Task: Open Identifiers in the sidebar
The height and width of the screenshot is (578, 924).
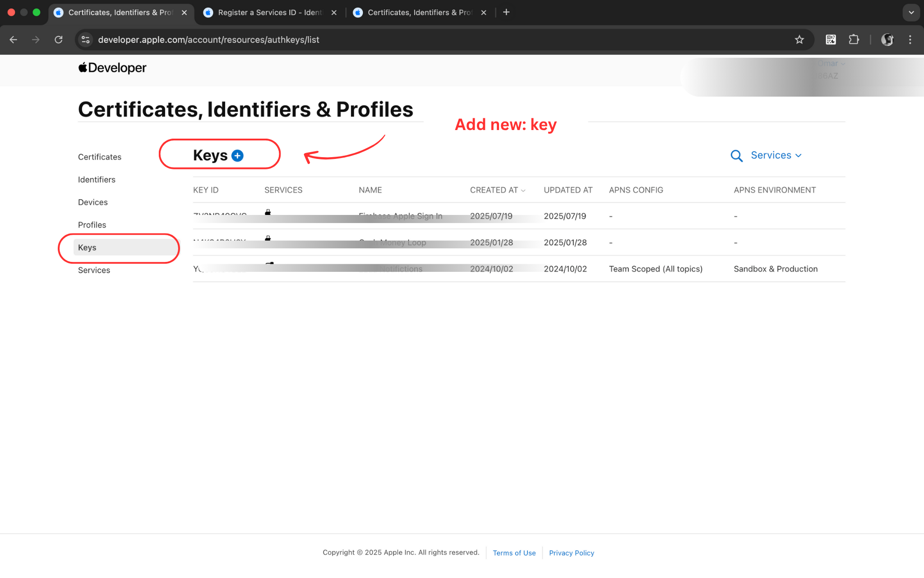Action: (97, 180)
